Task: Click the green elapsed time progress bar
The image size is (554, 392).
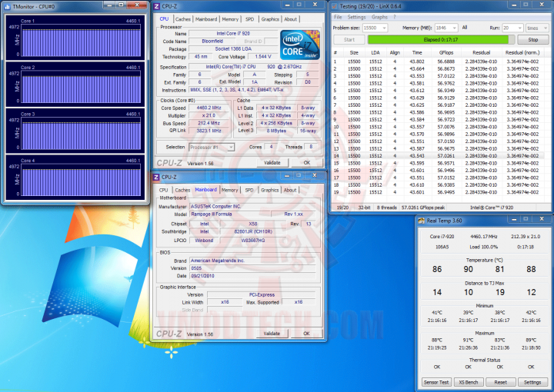Action: point(441,40)
